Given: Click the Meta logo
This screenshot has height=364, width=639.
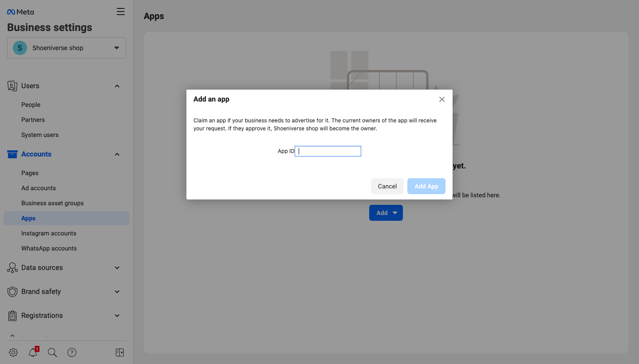Looking at the screenshot, I should click(20, 12).
